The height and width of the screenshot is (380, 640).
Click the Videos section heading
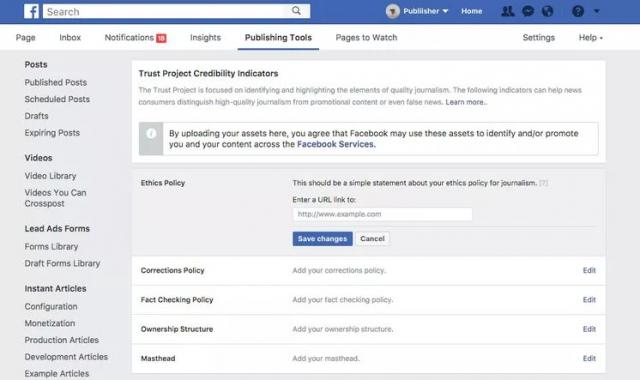[38, 158]
